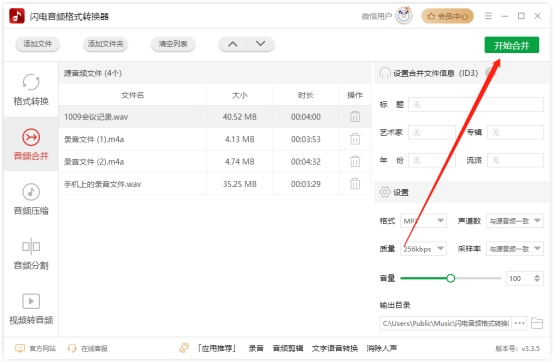Viewport: 554px width, 363px height.
Task: Click the 会员中心 button
Action: pos(447,16)
